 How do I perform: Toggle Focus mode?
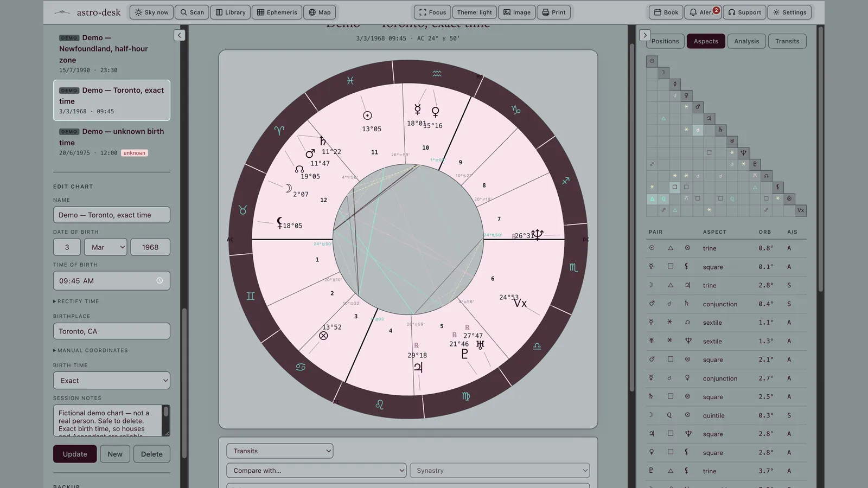click(x=432, y=12)
